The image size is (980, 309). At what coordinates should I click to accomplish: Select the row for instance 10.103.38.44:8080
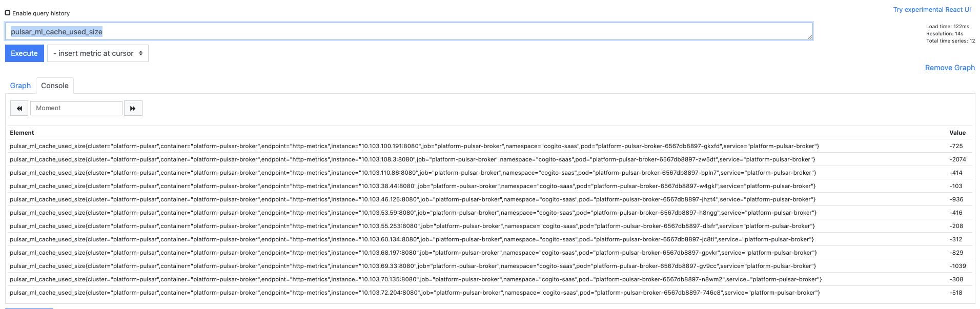[x=490, y=186]
